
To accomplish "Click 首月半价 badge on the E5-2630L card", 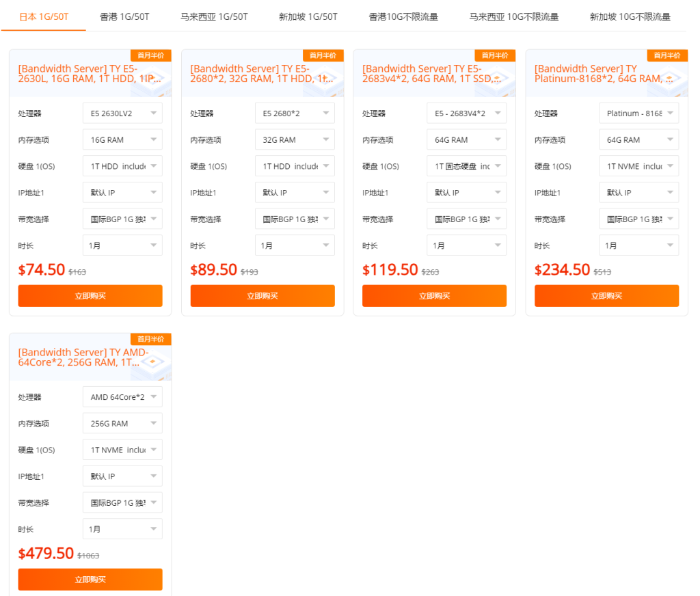I will pyautogui.click(x=150, y=55).
